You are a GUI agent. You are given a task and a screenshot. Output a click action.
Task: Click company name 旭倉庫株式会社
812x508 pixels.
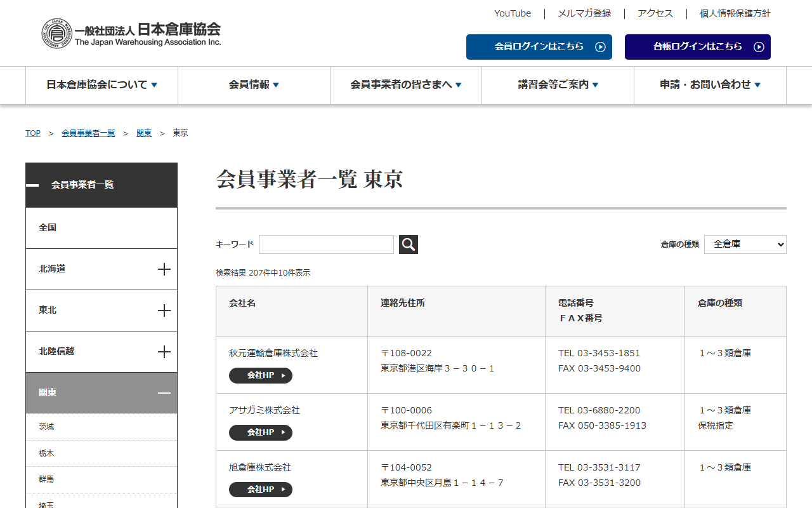click(x=260, y=467)
